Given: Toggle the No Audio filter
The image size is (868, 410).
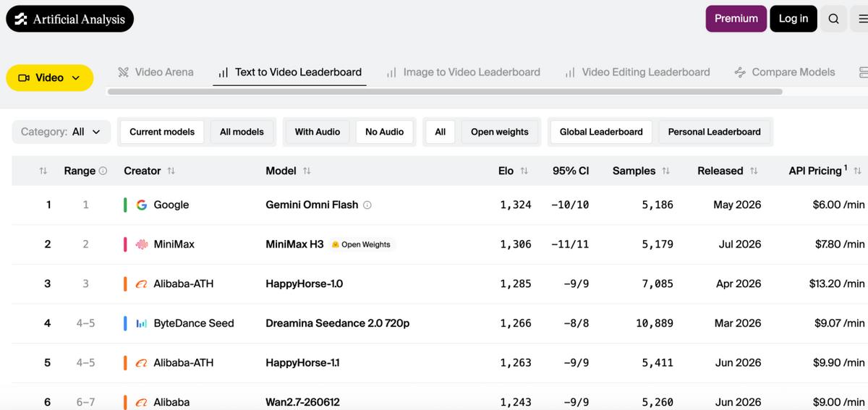Looking at the screenshot, I should (384, 132).
